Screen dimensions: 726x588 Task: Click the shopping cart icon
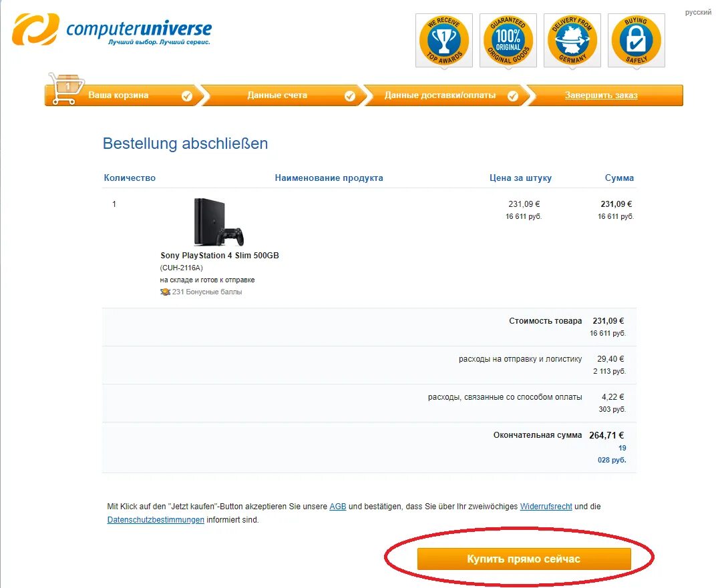click(x=66, y=88)
